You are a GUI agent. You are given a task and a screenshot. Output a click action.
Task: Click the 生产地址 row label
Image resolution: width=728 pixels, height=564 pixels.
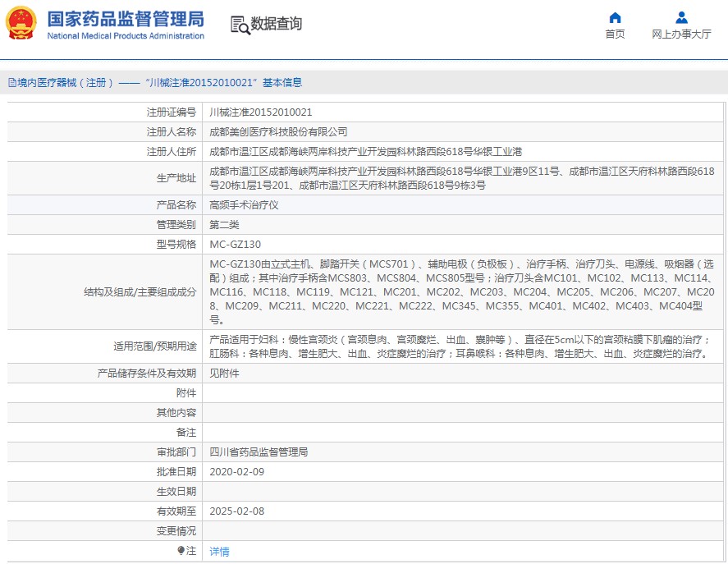pyautogui.click(x=176, y=178)
